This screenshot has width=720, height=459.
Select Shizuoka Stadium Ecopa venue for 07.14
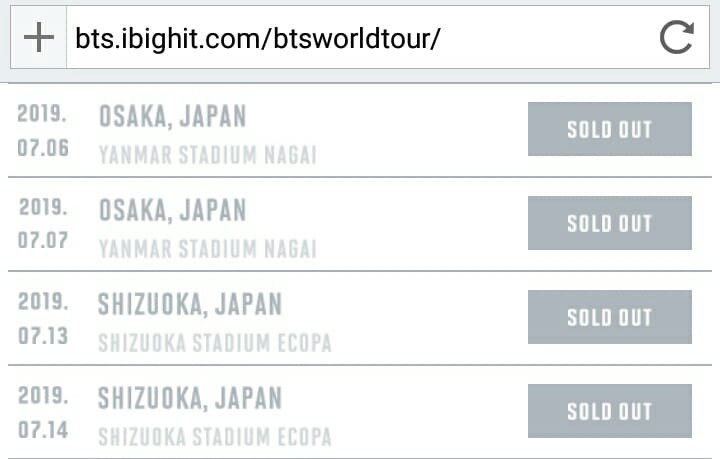click(x=215, y=437)
